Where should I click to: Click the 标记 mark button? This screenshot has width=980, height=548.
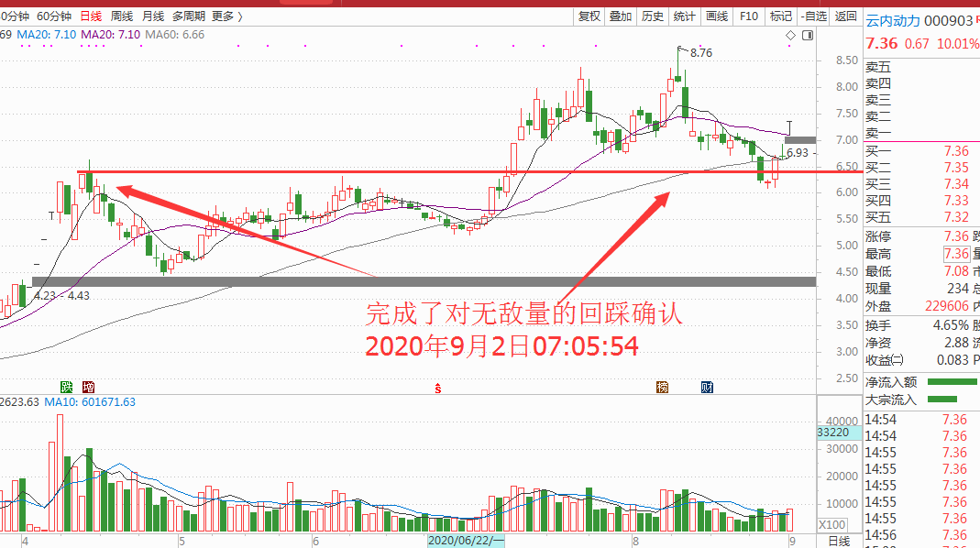tap(781, 16)
